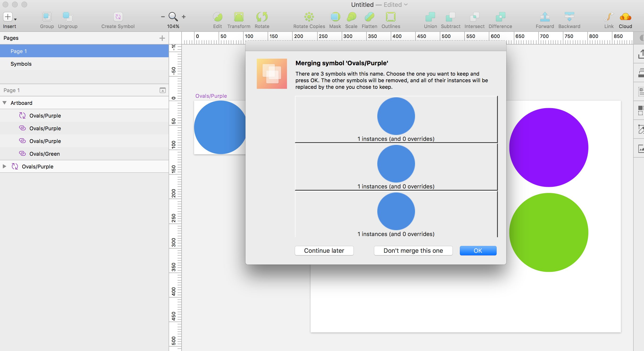This screenshot has width=644, height=351.
Task: Decrease the zoom level
Action: tap(162, 16)
